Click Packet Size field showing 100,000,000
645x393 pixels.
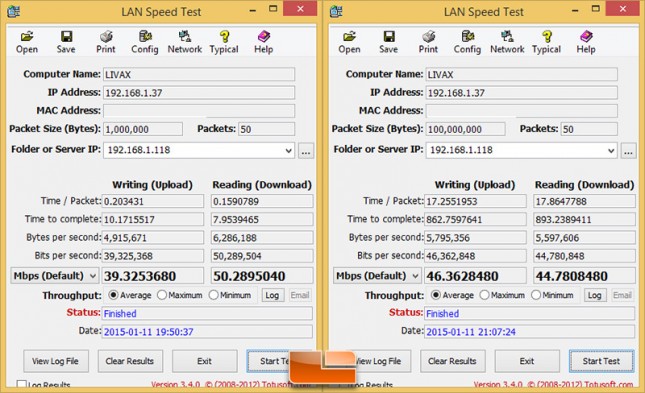465,129
